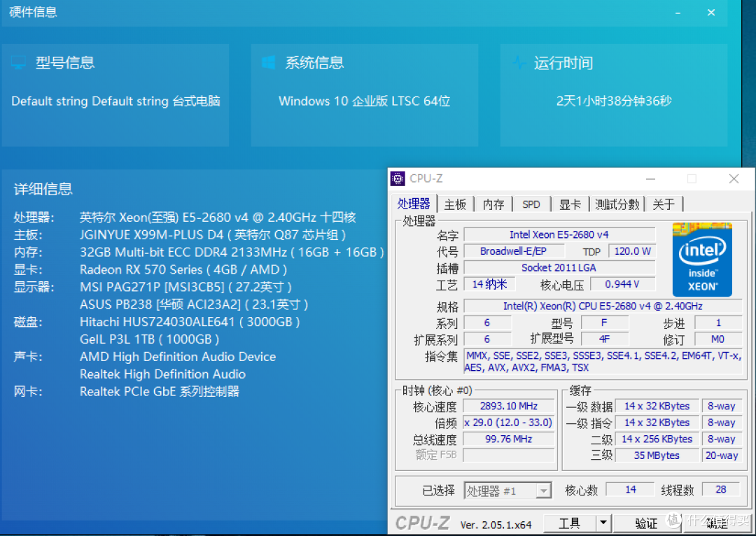The width and height of the screenshot is (756, 536).
Task: Click the CPU-Z version text Ver. 2.05.1.x64
Action: (496, 525)
